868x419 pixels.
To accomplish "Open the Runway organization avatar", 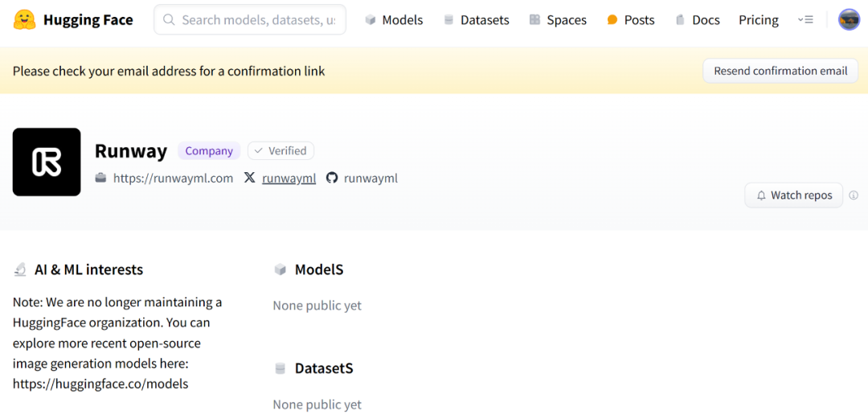I will (x=47, y=162).
